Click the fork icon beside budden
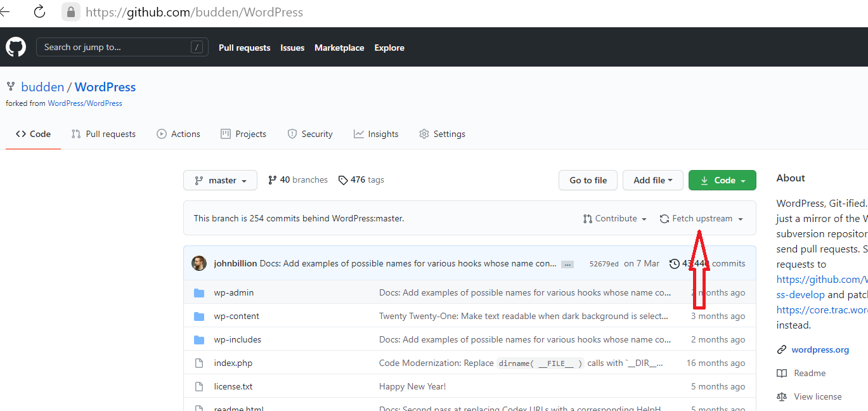 pos(11,87)
